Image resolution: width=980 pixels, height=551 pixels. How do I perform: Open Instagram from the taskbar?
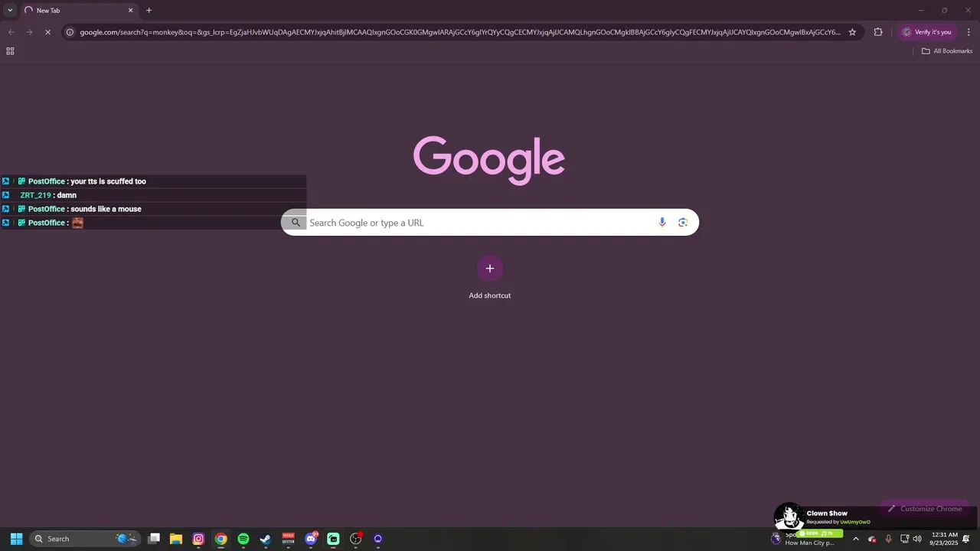(198, 539)
